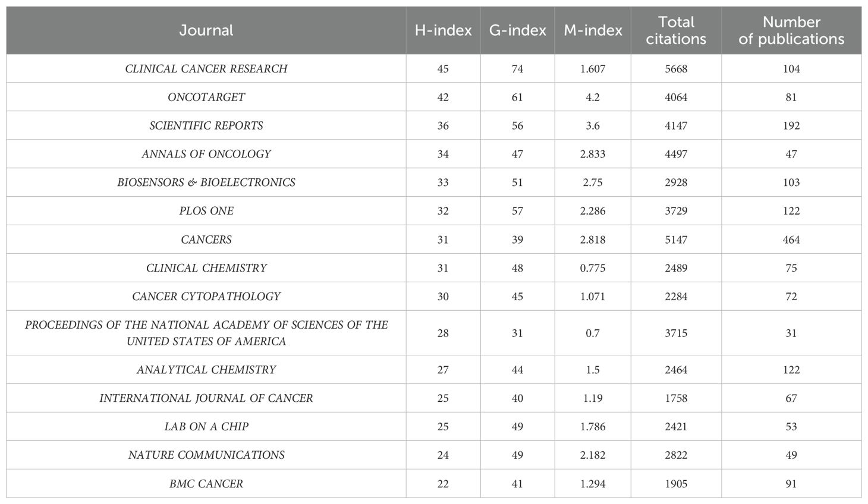
Task: Click G-index value 57 for PLOS ONE
Action: click(517, 212)
